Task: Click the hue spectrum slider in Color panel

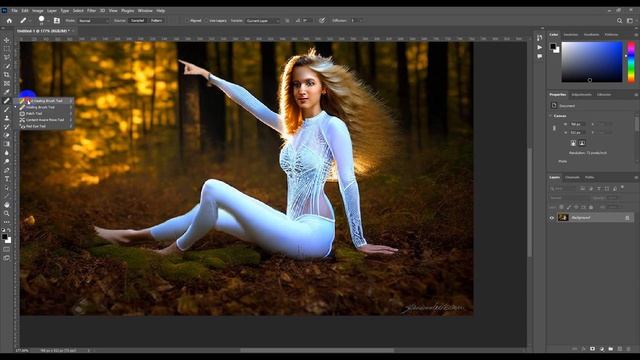Action: tap(631, 62)
